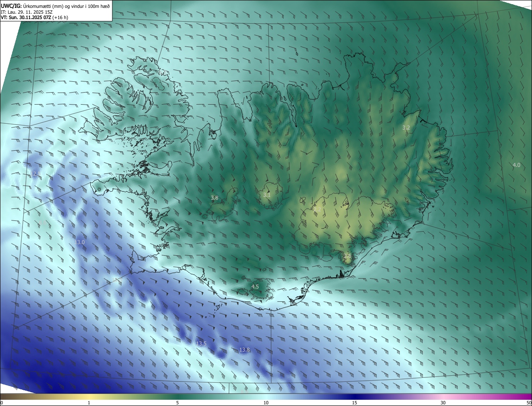Viewport: 532px width, 406px height.
Task: Click the colorbar tick label 5
Action: [177, 403]
